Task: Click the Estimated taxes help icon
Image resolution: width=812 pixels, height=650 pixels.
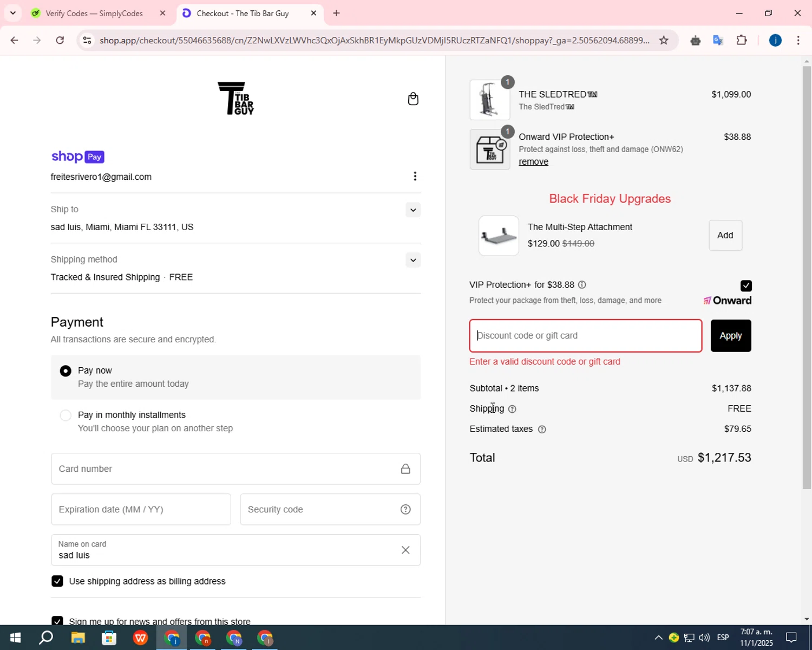Action: coord(542,430)
